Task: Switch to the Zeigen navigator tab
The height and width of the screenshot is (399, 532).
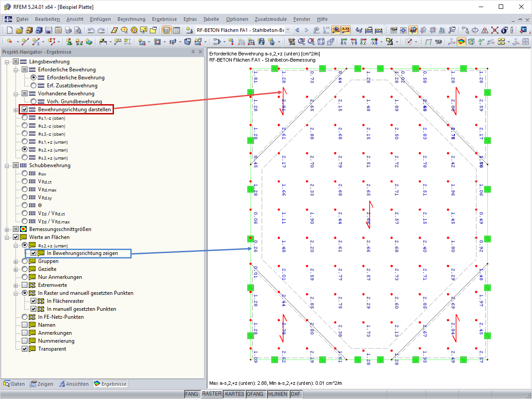Action: click(42, 384)
